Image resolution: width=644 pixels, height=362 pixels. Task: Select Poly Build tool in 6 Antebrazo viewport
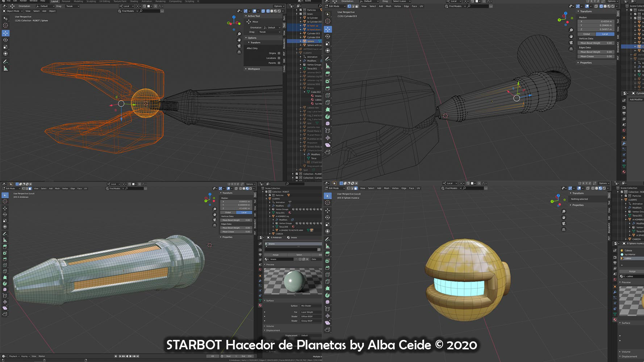click(x=5, y=277)
